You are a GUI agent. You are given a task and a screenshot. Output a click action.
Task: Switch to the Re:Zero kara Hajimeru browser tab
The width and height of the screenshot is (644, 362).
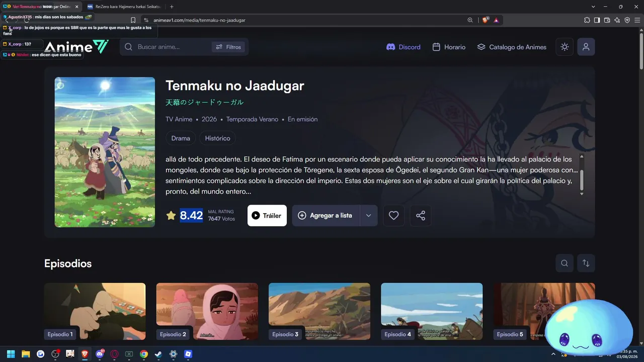(x=124, y=7)
